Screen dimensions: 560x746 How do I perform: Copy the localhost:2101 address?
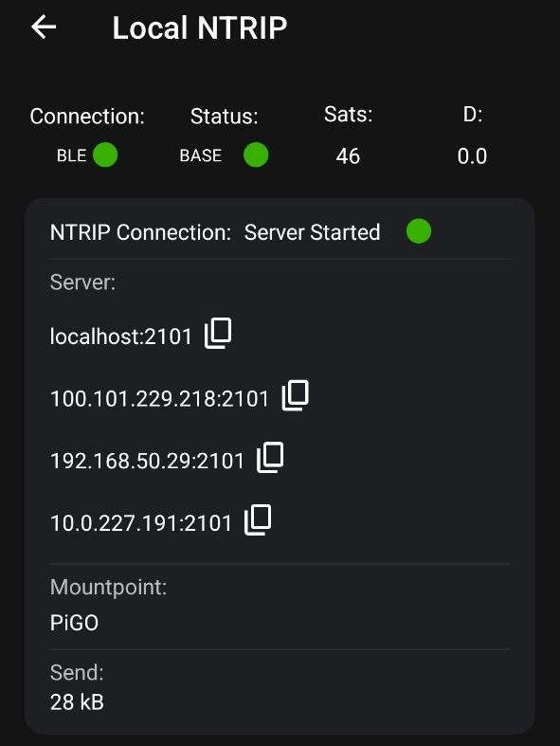point(218,333)
